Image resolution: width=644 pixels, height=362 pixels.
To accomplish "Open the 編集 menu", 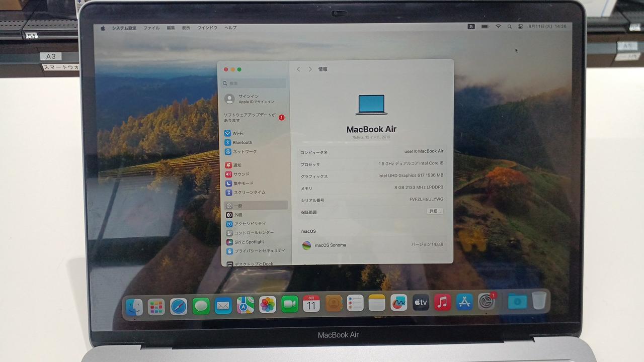I will coord(171,28).
